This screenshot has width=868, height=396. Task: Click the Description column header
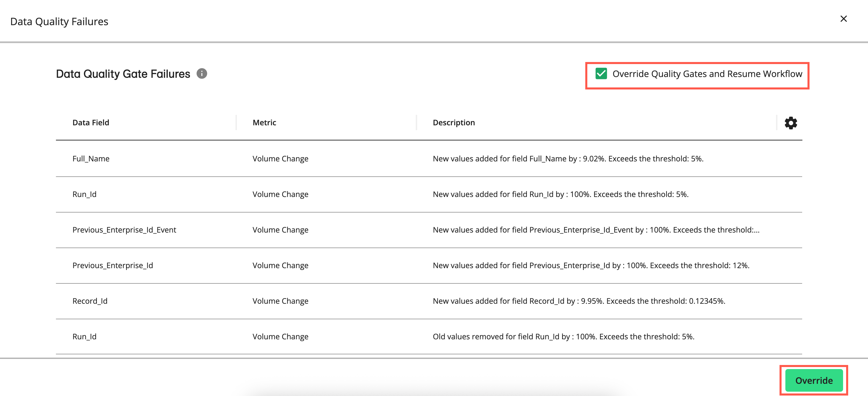pyautogui.click(x=454, y=123)
